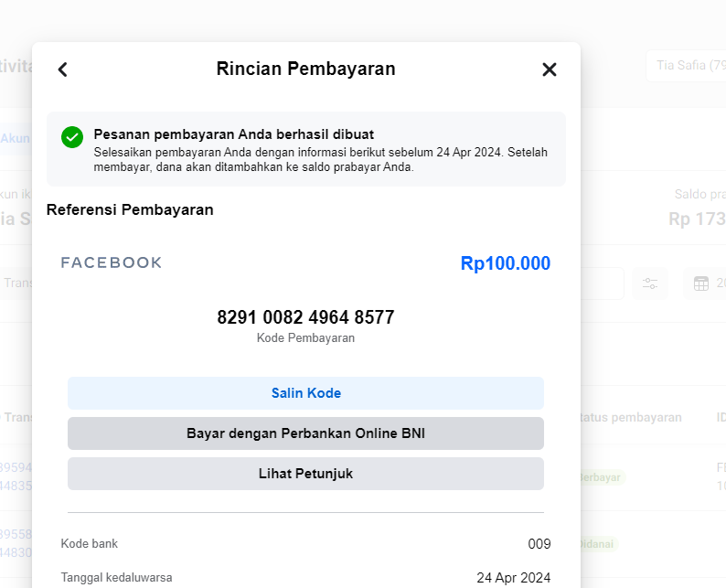Switch to the Akun tab

pos(16,138)
